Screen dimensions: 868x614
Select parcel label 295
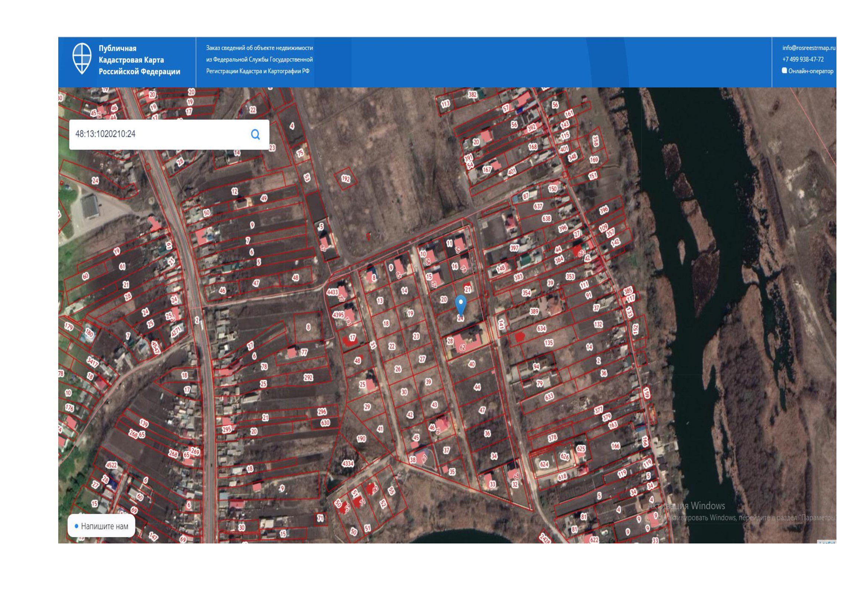[226, 430]
